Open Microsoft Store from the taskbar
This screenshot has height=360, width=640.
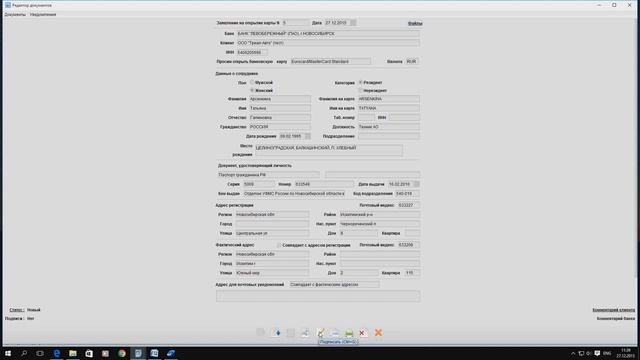click(x=89, y=353)
